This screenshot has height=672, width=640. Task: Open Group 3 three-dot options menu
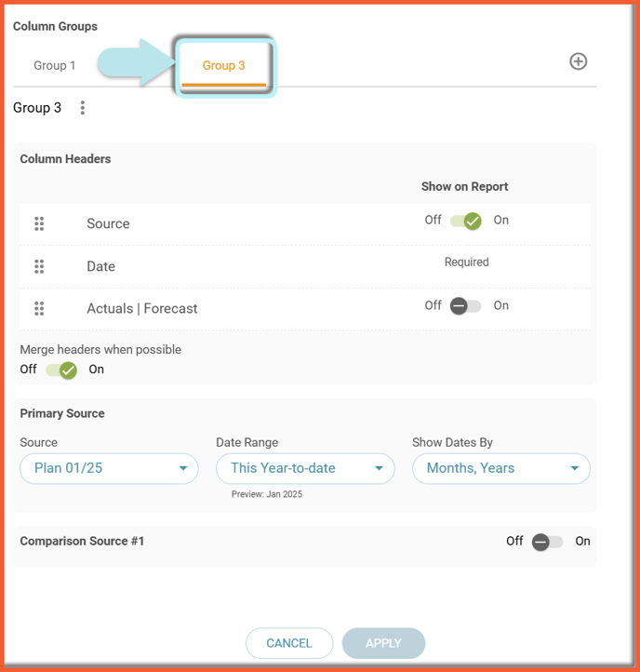(83, 108)
